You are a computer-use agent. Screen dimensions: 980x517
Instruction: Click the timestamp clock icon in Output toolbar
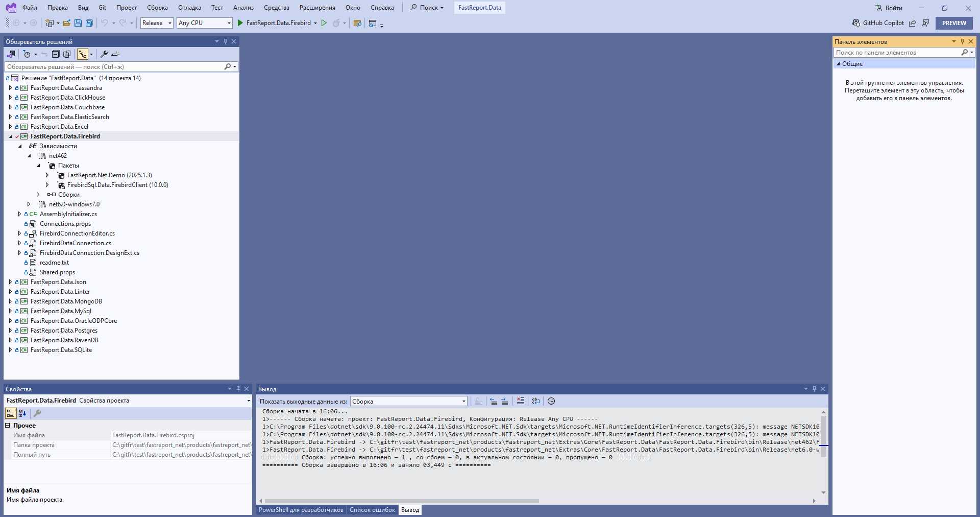551,401
